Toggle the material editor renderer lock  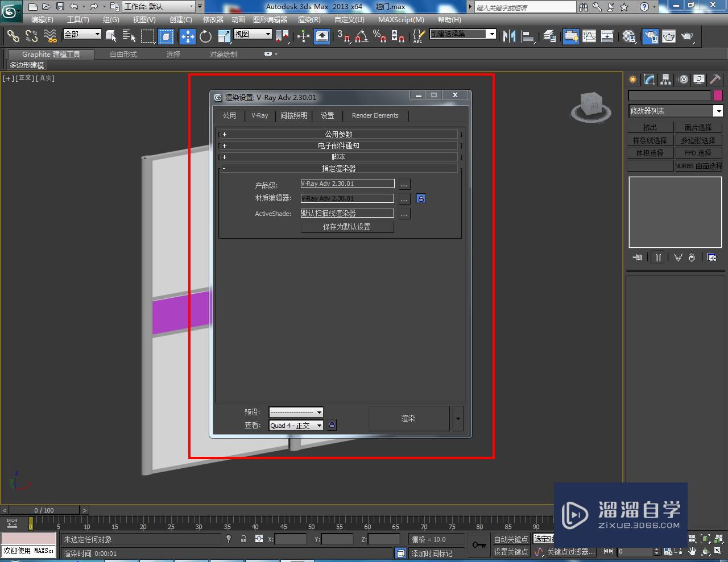click(x=421, y=198)
